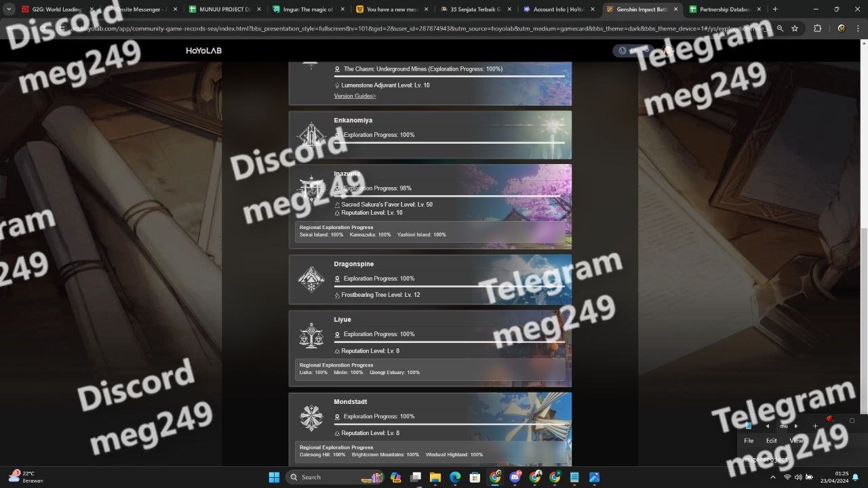Open the View menu in Notepad
Viewport: 868px width, 488px height.
pos(796,441)
